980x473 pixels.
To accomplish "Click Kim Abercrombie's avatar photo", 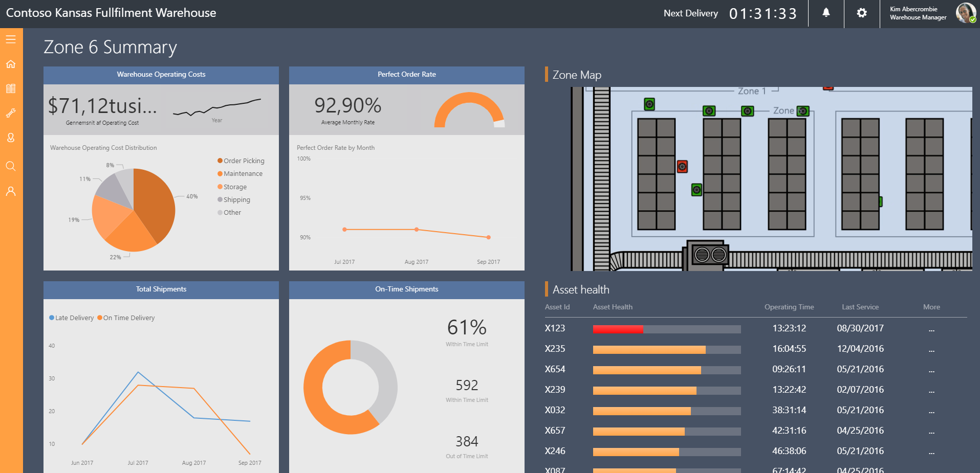I will click(966, 13).
